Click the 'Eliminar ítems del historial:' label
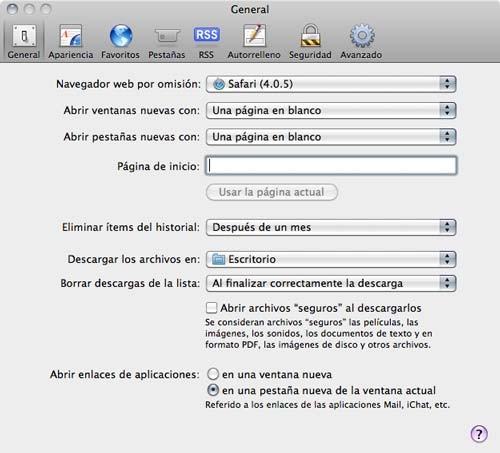500x453 pixels. pyautogui.click(x=131, y=227)
